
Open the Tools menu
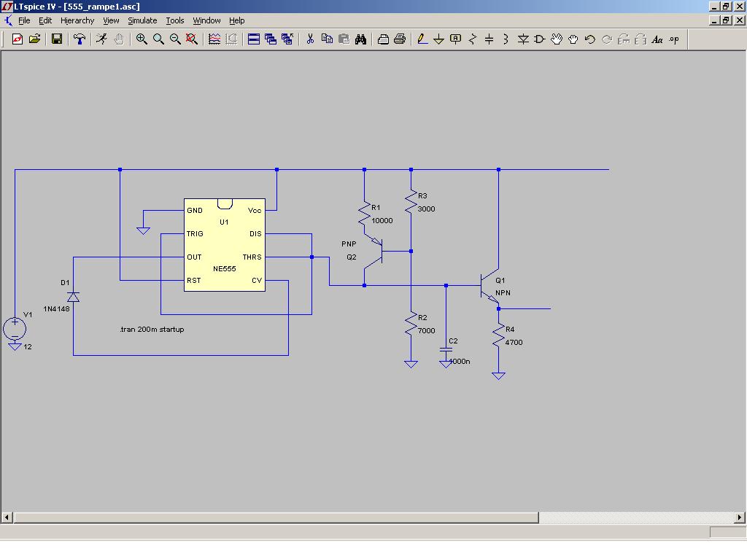[175, 20]
